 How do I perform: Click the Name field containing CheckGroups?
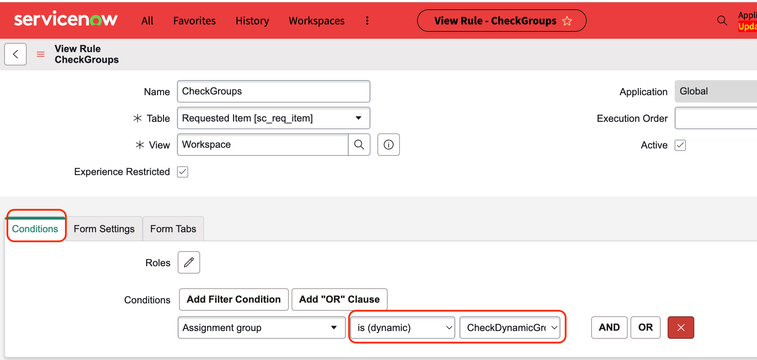(x=274, y=91)
